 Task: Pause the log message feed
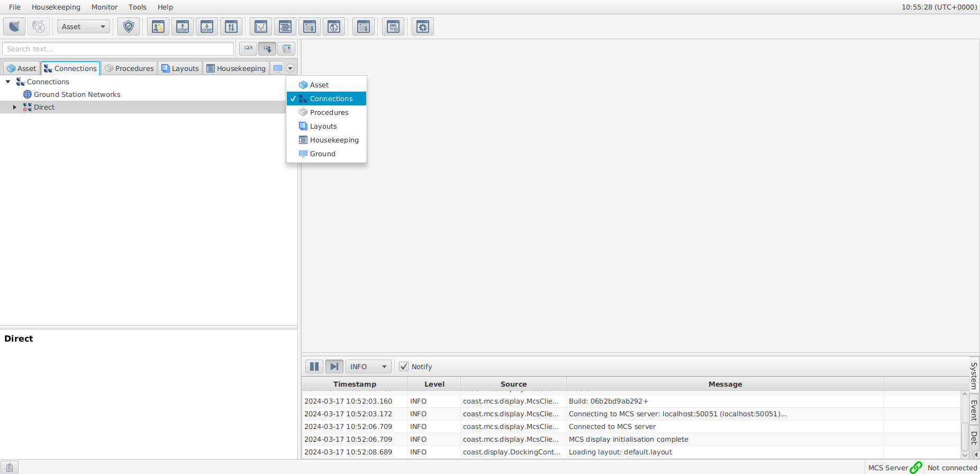314,366
